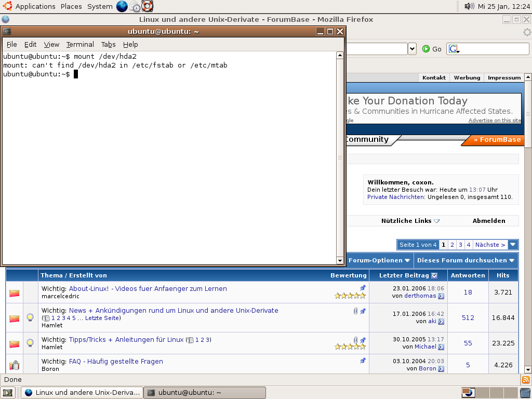Open the System menu in top panel
Image resolution: width=532 pixels, height=399 pixels.
(100, 6)
